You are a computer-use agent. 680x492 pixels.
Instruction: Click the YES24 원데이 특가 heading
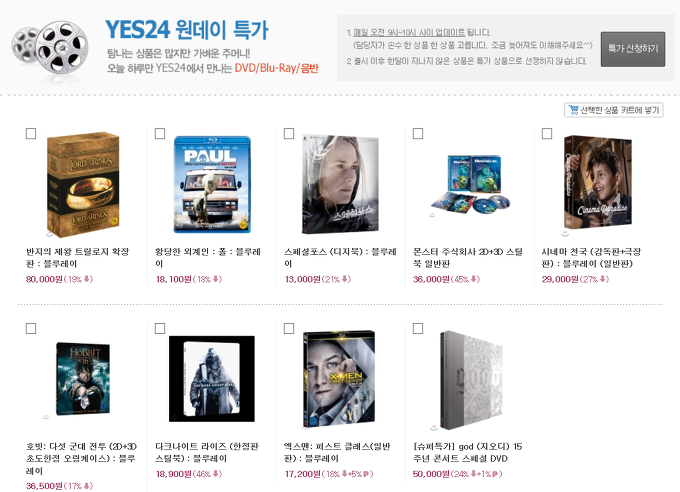pyautogui.click(x=187, y=30)
